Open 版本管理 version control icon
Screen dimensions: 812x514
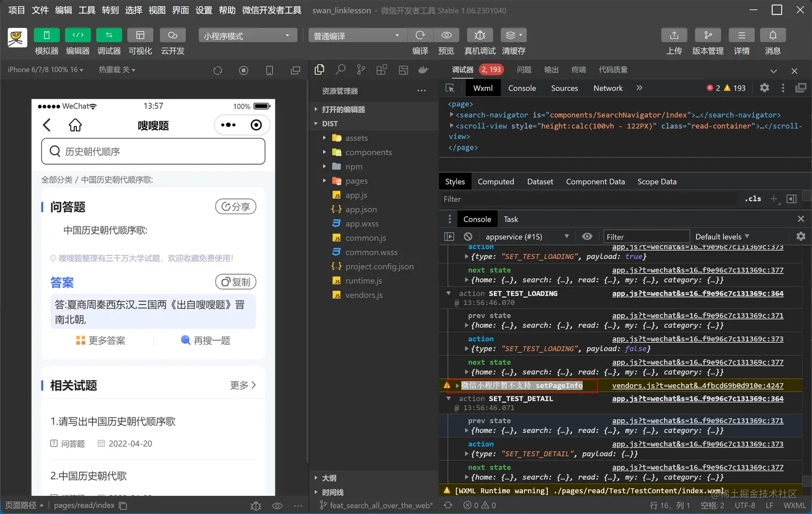click(x=708, y=35)
